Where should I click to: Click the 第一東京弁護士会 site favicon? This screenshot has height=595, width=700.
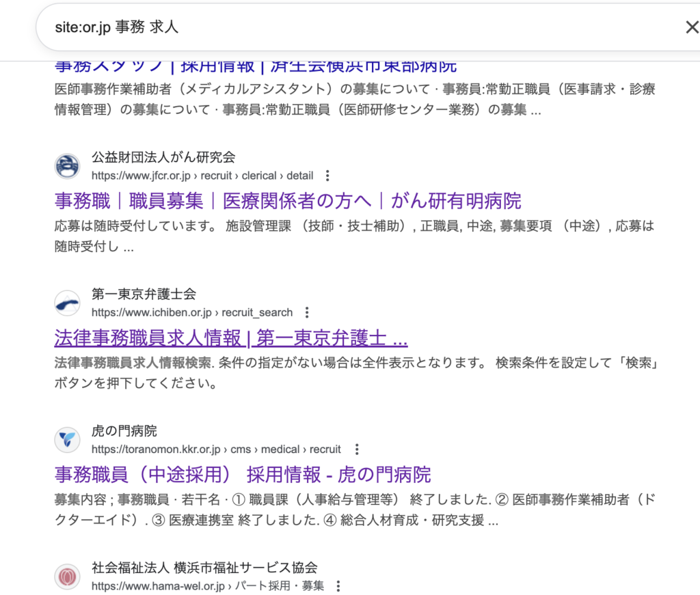tap(67, 303)
